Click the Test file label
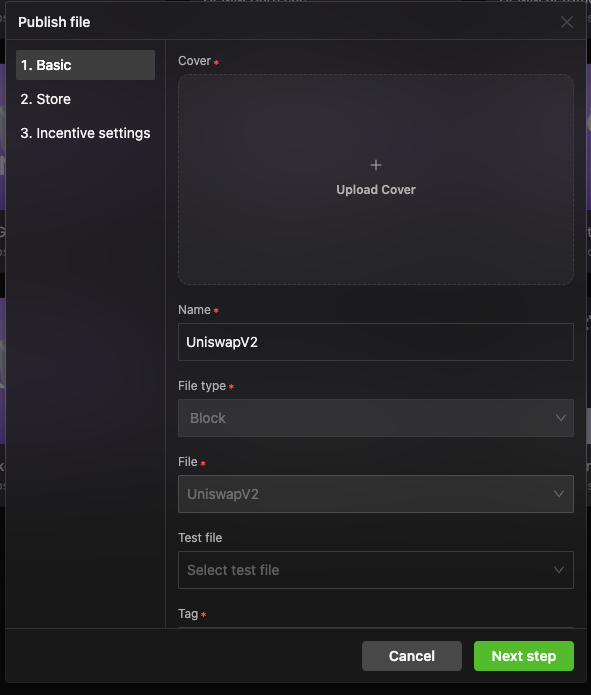This screenshot has height=695, width=591. tap(200, 538)
